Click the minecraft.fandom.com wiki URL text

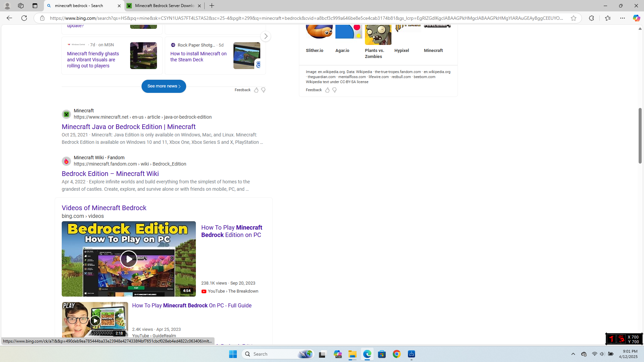point(130,164)
